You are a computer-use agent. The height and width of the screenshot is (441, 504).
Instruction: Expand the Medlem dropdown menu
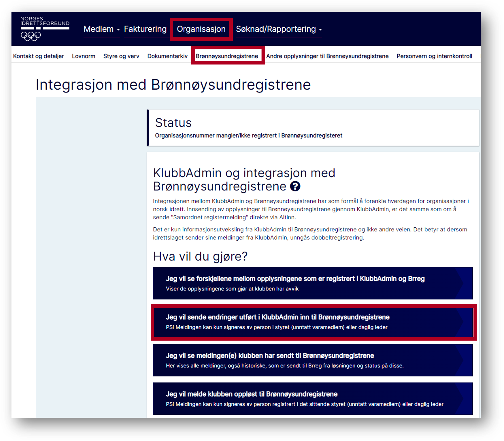point(102,29)
